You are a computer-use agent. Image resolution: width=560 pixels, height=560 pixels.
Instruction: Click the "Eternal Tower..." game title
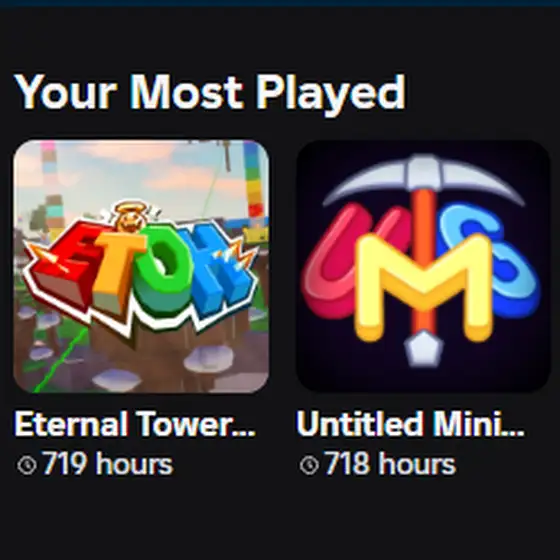tap(135, 424)
